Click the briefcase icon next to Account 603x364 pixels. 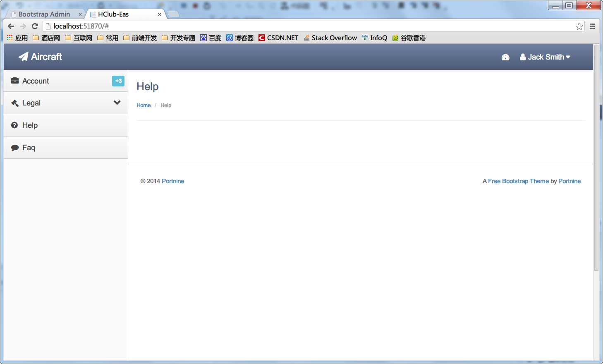click(15, 81)
